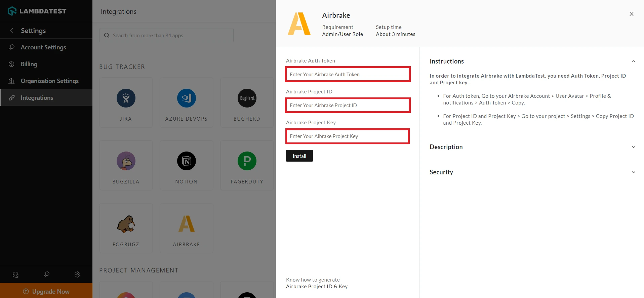Click the FogBugz kiwi icon

(126, 224)
